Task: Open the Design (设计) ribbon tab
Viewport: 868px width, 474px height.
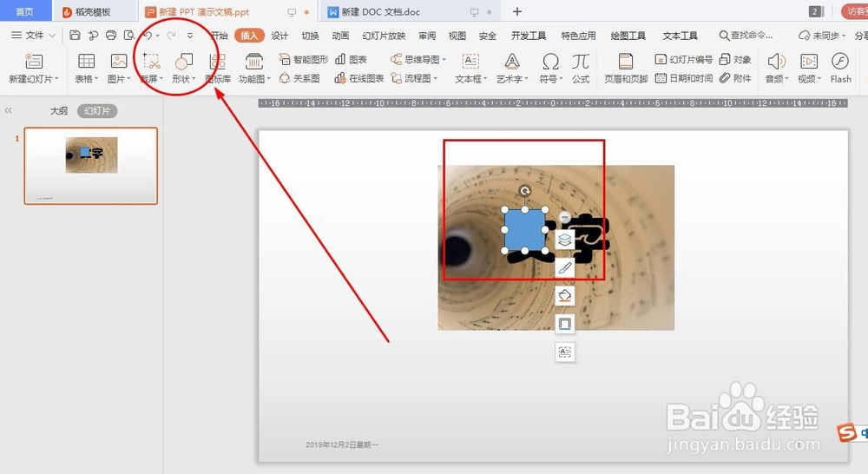Action: click(279, 36)
